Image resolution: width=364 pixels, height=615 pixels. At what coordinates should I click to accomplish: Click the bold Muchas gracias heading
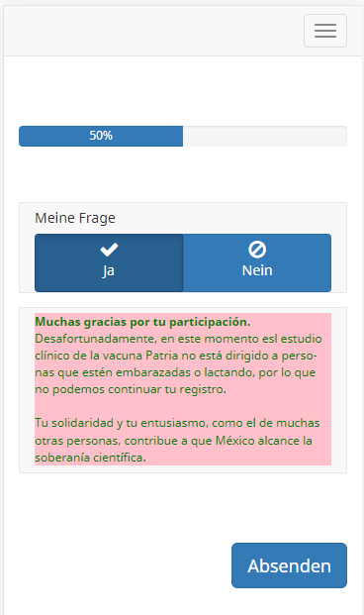[x=142, y=322]
